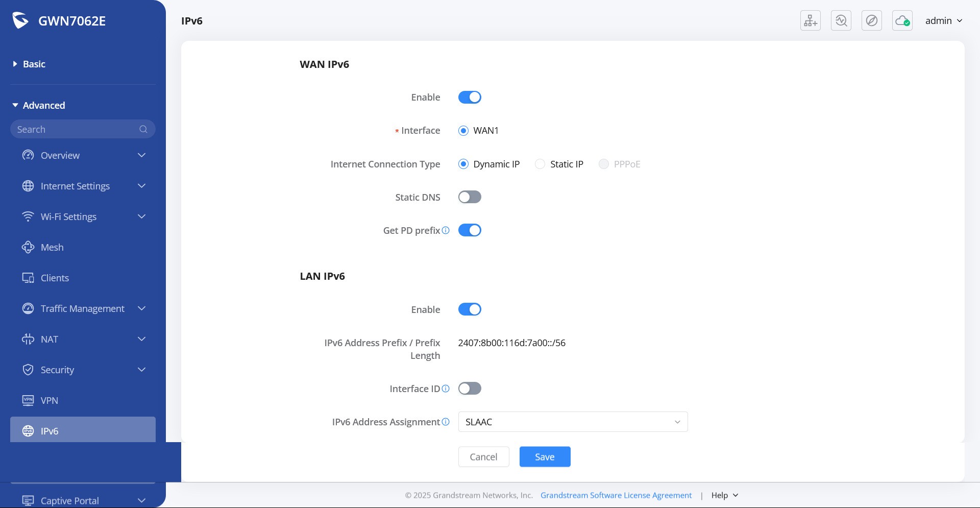The height and width of the screenshot is (508, 980).
Task: Open the admin account dropdown
Action: click(943, 21)
